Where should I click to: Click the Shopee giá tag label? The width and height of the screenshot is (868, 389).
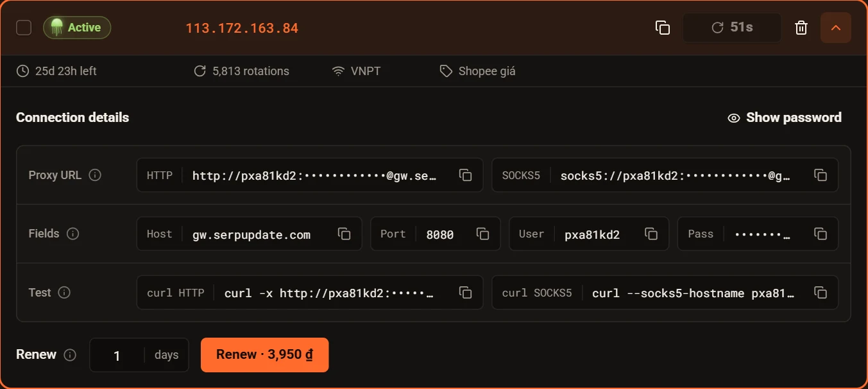click(487, 71)
